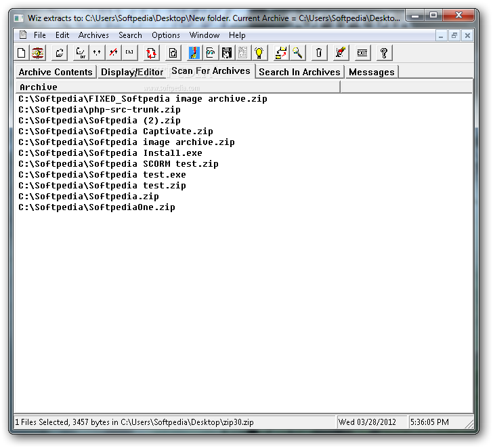Select C:\Softpedia\Softpedia image archive.zip row
Viewport: 493px width, 448px height.
click(127, 142)
